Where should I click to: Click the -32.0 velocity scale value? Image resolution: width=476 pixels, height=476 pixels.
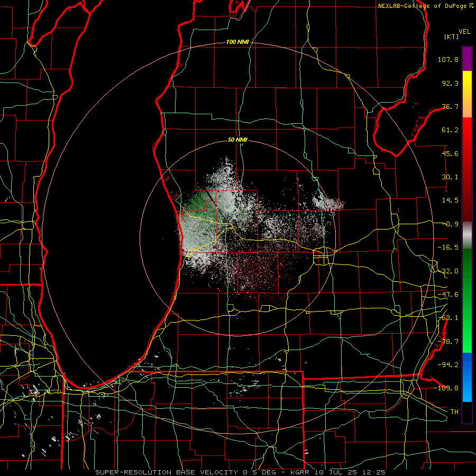coord(448,271)
